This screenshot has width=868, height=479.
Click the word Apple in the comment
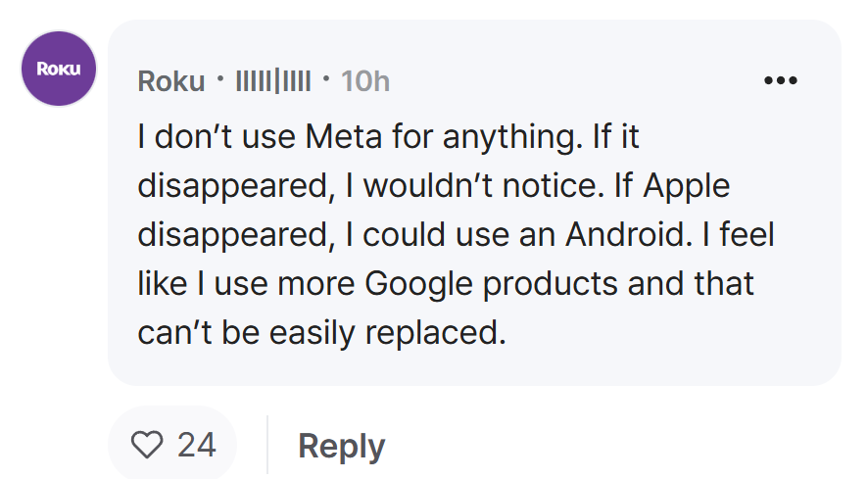687,187
